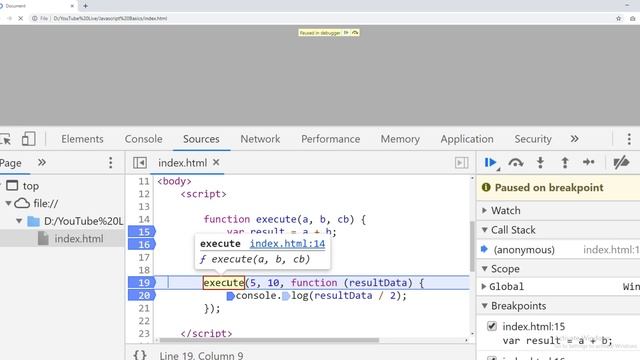Click the horizontal scrollbar of code editor
The width and height of the screenshot is (640, 360).
pos(269,340)
